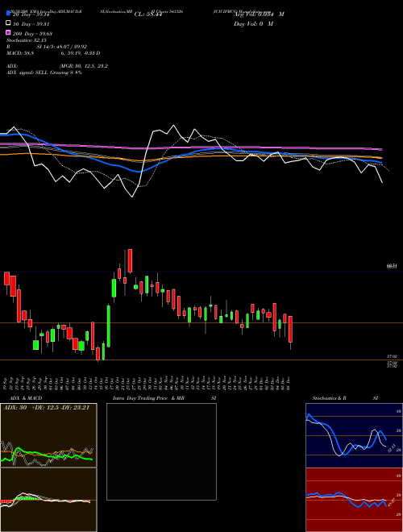Click the 'Stochastics: 32.13' readout

pyautogui.click(x=28, y=40)
